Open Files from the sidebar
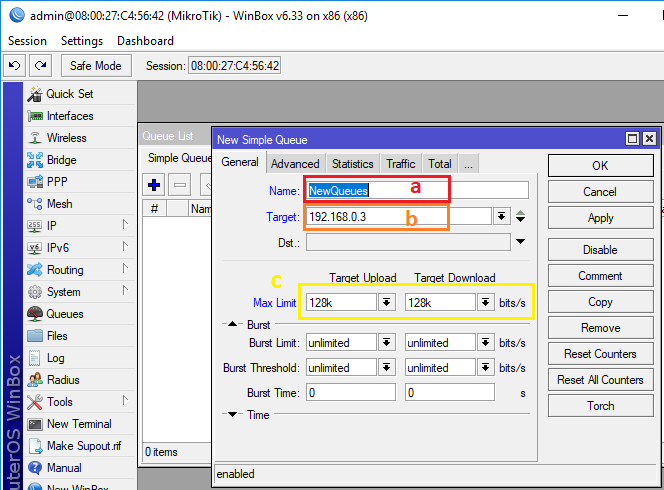The height and width of the screenshot is (490, 664). [80, 336]
